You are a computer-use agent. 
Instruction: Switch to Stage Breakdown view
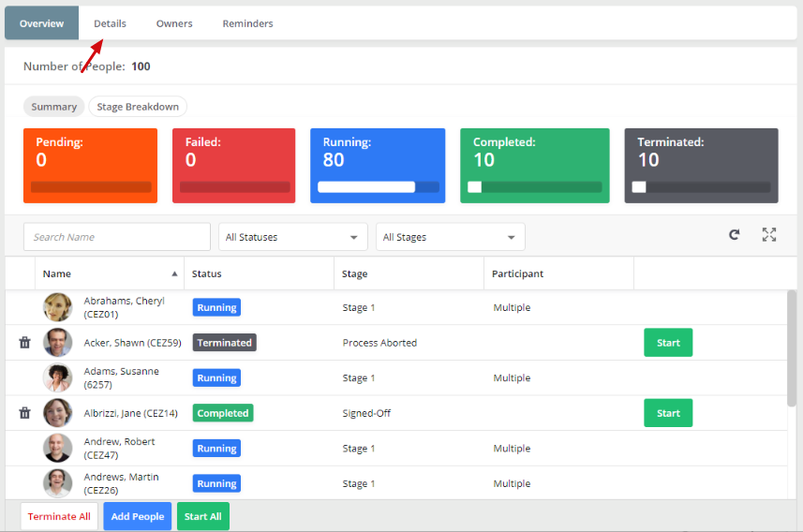[x=138, y=107]
